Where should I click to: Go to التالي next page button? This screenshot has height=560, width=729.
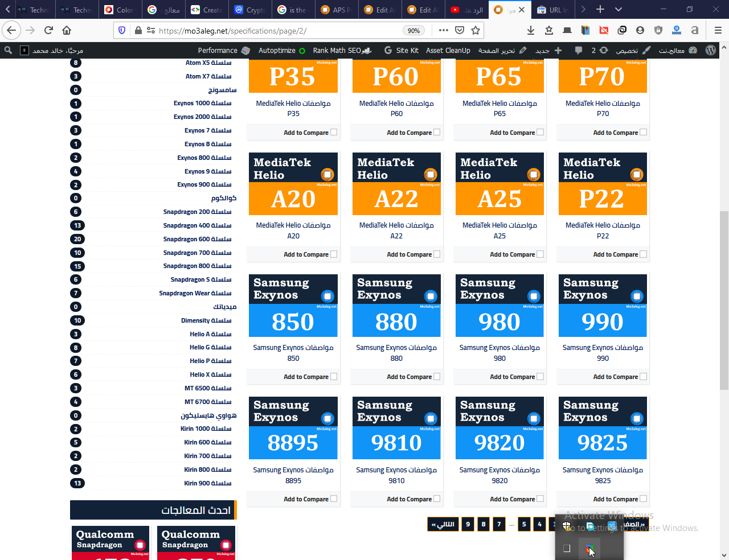point(443,524)
